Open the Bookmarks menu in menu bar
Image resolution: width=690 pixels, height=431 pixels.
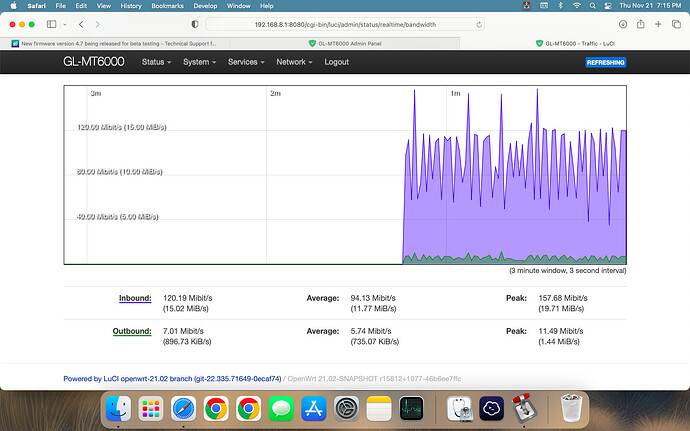pyautogui.click(x=162, y=6)
